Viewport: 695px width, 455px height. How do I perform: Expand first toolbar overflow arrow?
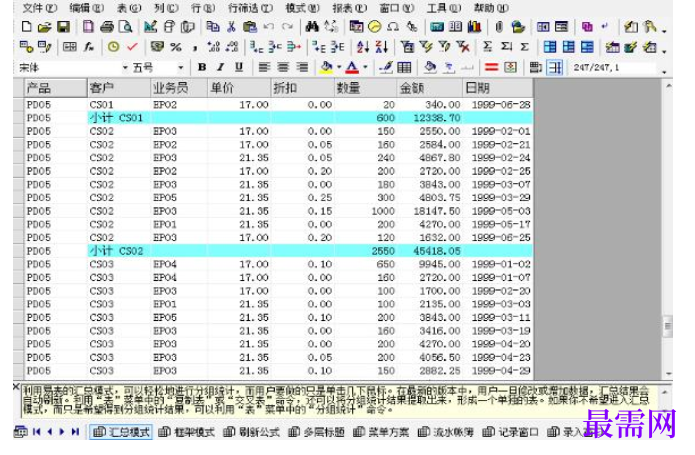664,31
